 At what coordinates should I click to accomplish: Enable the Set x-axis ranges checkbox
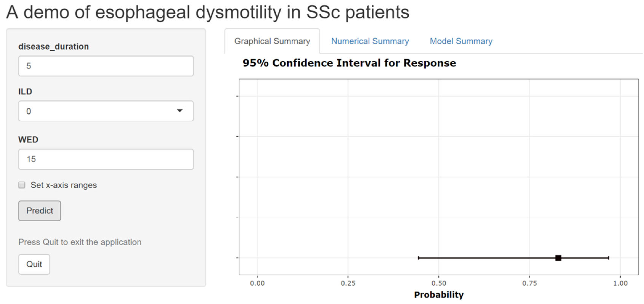coord(22,185)
